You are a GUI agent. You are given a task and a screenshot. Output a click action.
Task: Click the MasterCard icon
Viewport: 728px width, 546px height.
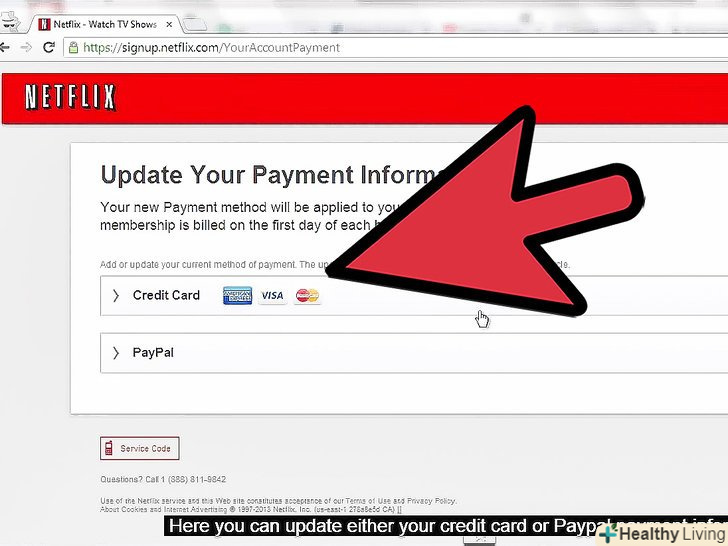tap(307, 296)
